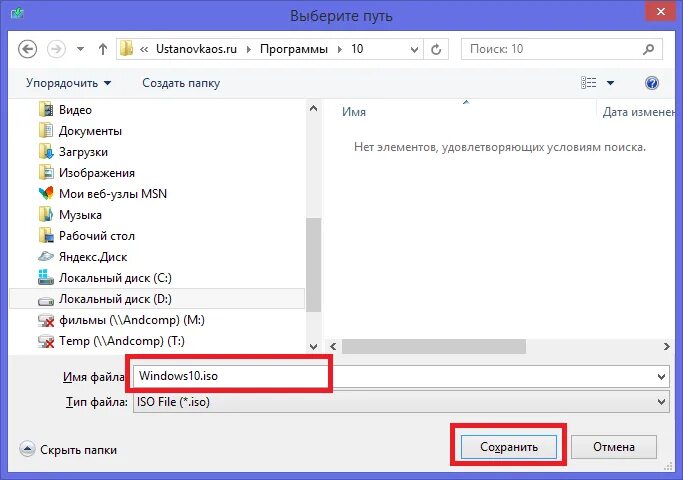The width and height of the screenshot is (683, 480).
Task: Open the view options dropdown arrow
Action: pyautogui.click(x=610, y=83)
